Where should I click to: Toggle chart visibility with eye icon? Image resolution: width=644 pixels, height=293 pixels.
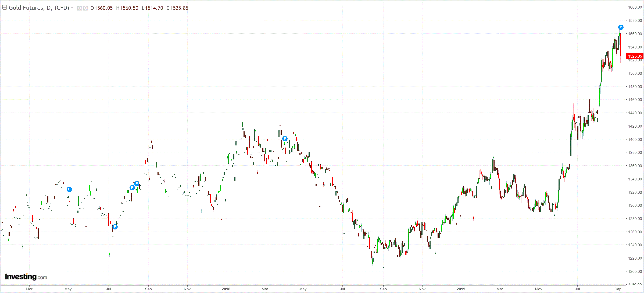79,8
